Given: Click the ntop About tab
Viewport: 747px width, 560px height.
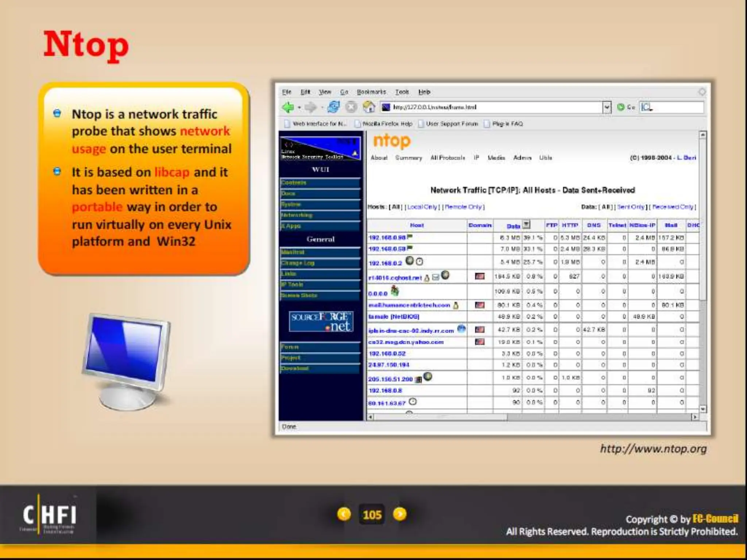Looking at the screenshot, I should [x=379, y=158].
